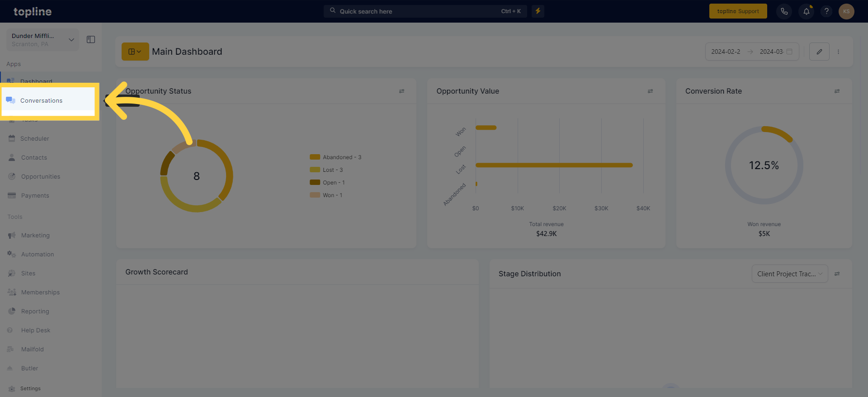Screen dimensions: 868x397
Task: Open the date range calendar icon
Action: 789,52
